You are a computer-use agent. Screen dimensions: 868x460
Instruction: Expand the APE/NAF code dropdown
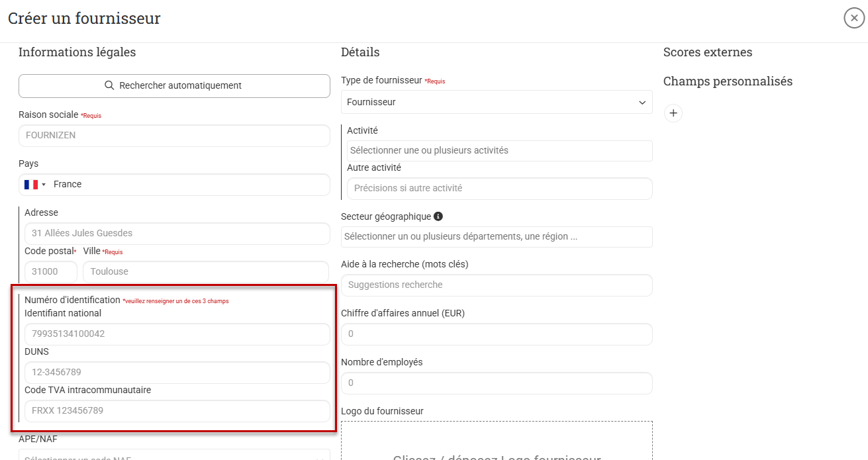pyautogui.click(x=174, y=456)
